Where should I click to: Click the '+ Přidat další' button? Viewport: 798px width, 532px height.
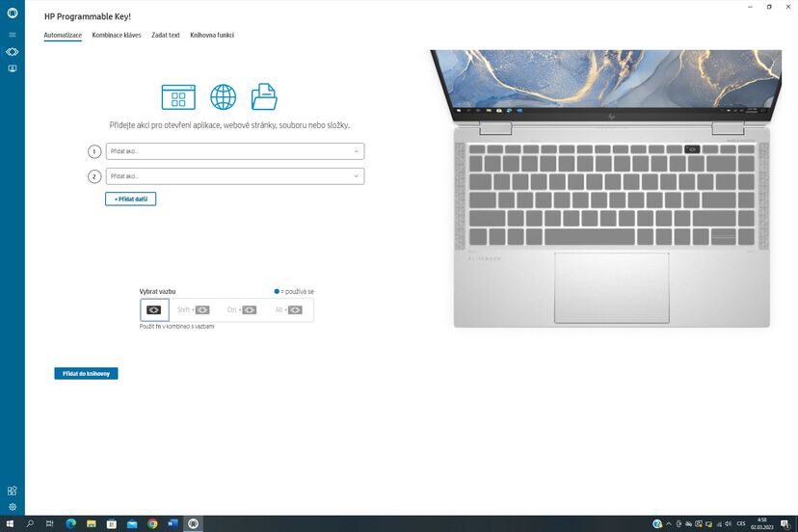tap(131, 199)
